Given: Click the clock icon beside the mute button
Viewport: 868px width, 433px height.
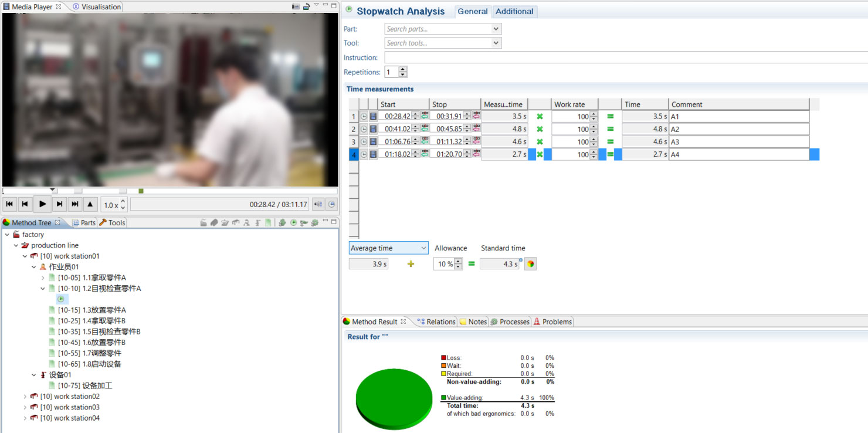Looking at the screenshot, I should click(331, 204).
